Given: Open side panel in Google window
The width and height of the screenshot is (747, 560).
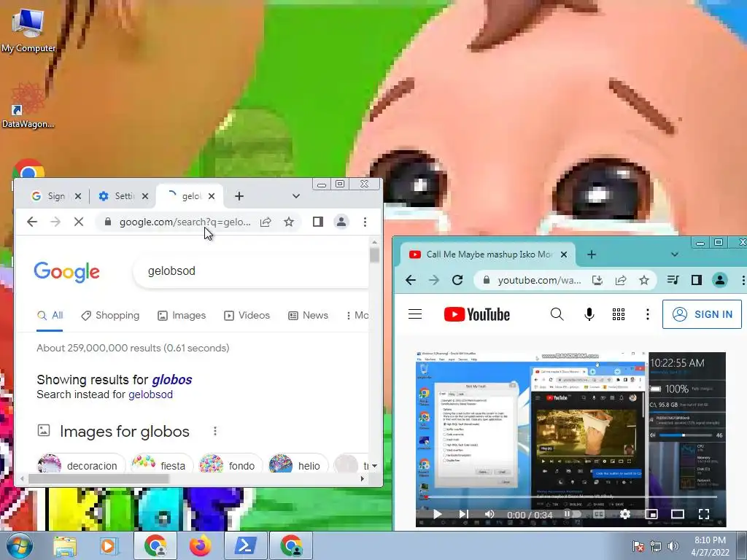Looking at the screenshot, I should point(318,222).
